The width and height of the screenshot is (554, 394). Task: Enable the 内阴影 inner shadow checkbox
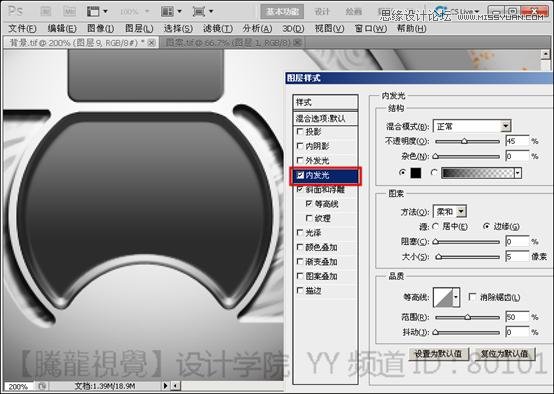click(x=300, y=146)
